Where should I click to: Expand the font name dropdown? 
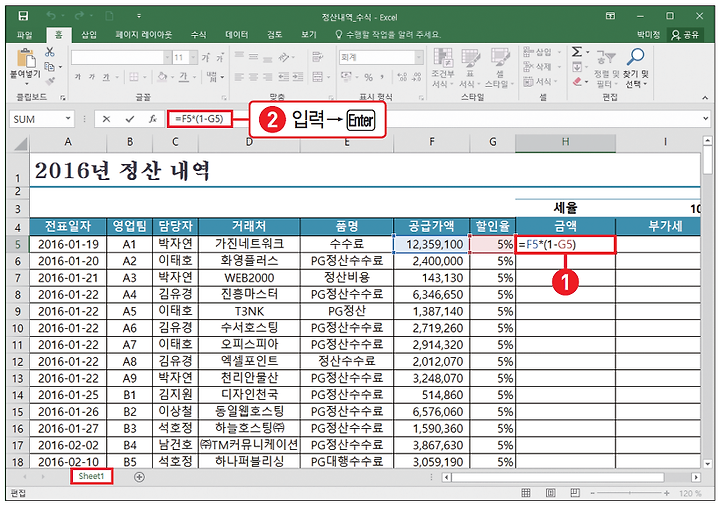[x=167, y=57]
